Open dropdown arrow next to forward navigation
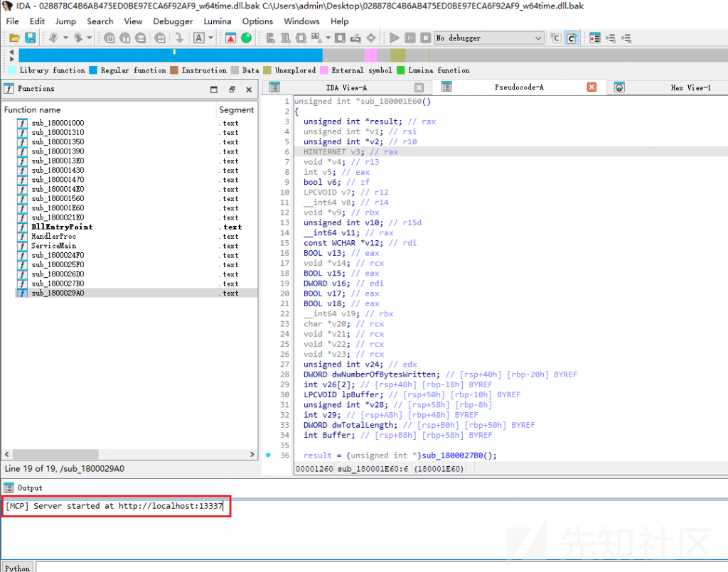Image resolution: width=728 pixels, height=572 pixels. pos(90,38)
